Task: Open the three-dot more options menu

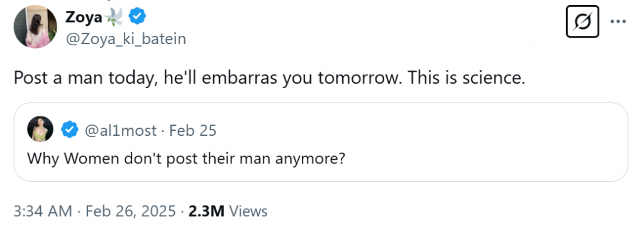Action: coord(618,21)
